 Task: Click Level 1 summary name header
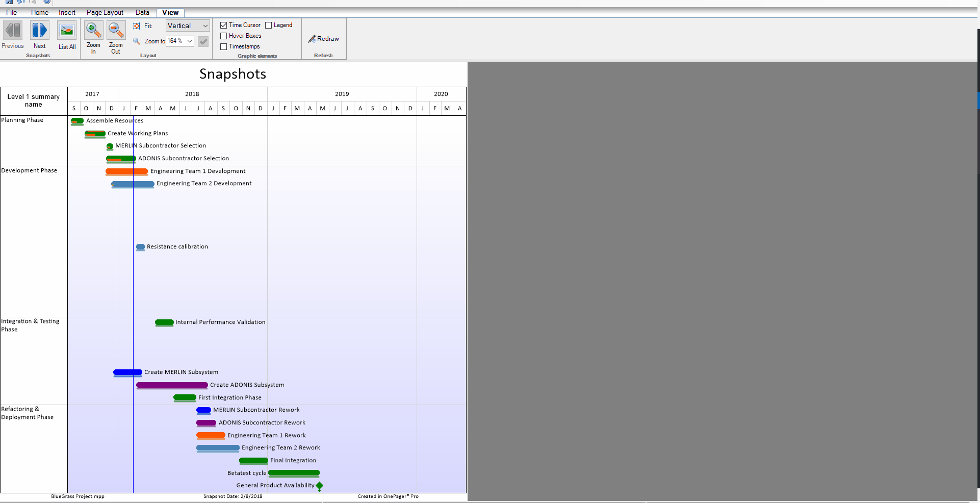pos(34,100)
